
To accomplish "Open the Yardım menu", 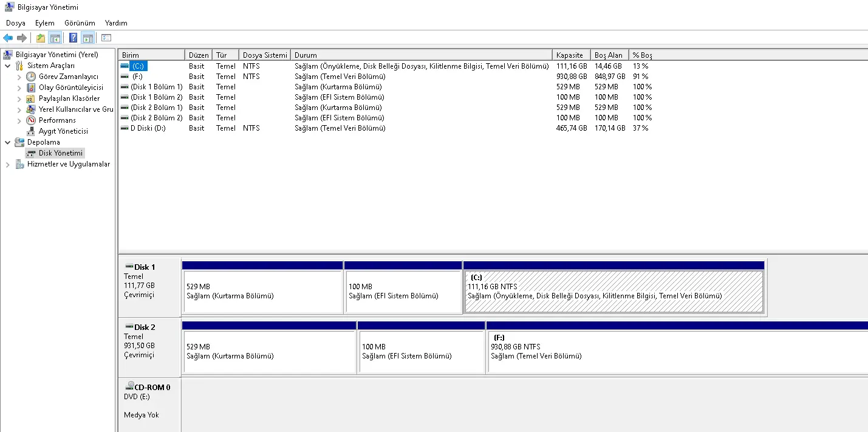I will coord(116,23).
